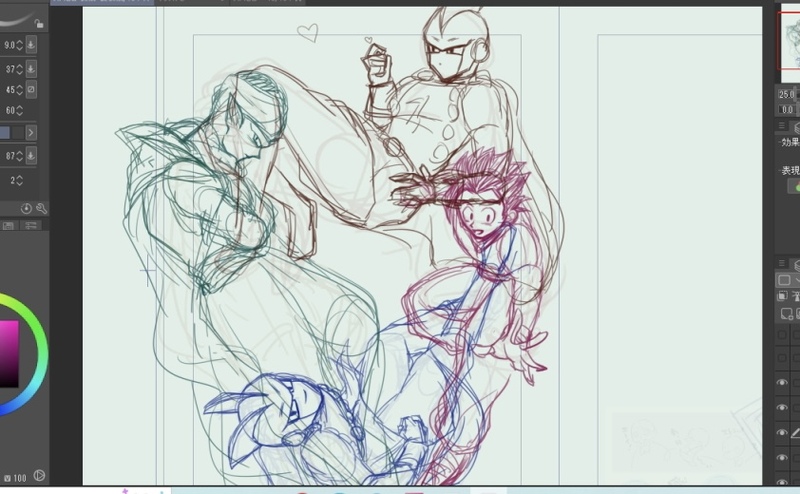The height and width of the screenshot is (494, 800).
Task: Adjust the stepper arrows next to value 45
Action: 19,90
